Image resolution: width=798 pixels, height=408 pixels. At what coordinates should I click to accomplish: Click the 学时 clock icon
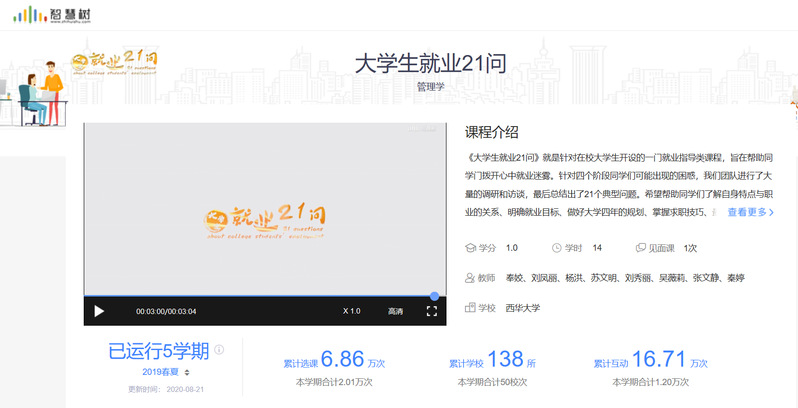tap(556, 248)
